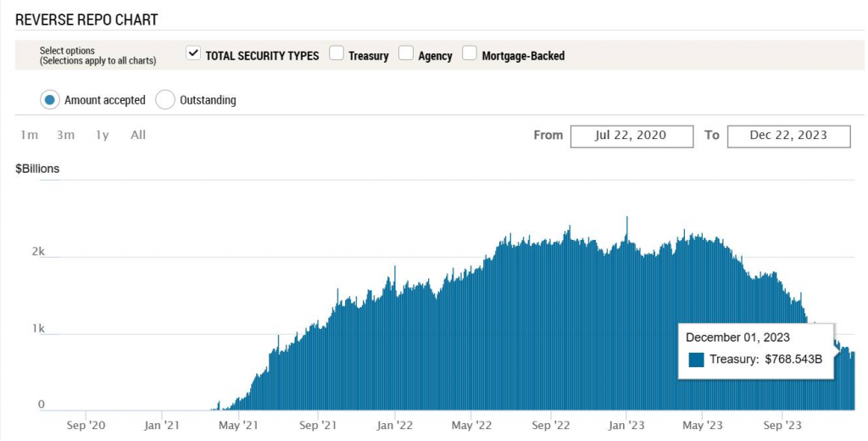Viewport: 868px width, 441px height.
Task: Switch to the Outstanding radio option
Action: [x=165, y=99]
